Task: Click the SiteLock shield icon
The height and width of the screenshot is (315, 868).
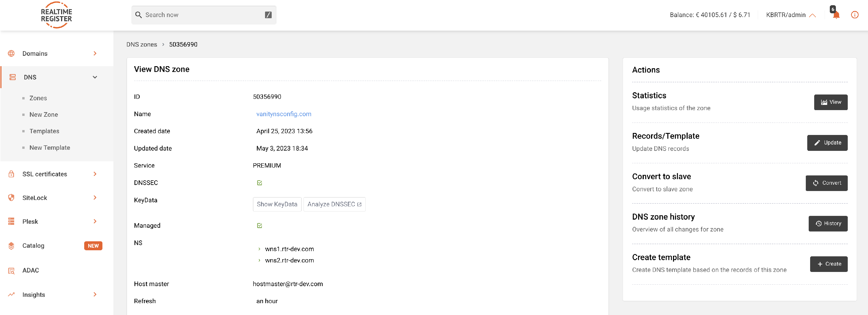Action: tap(12, 198)
